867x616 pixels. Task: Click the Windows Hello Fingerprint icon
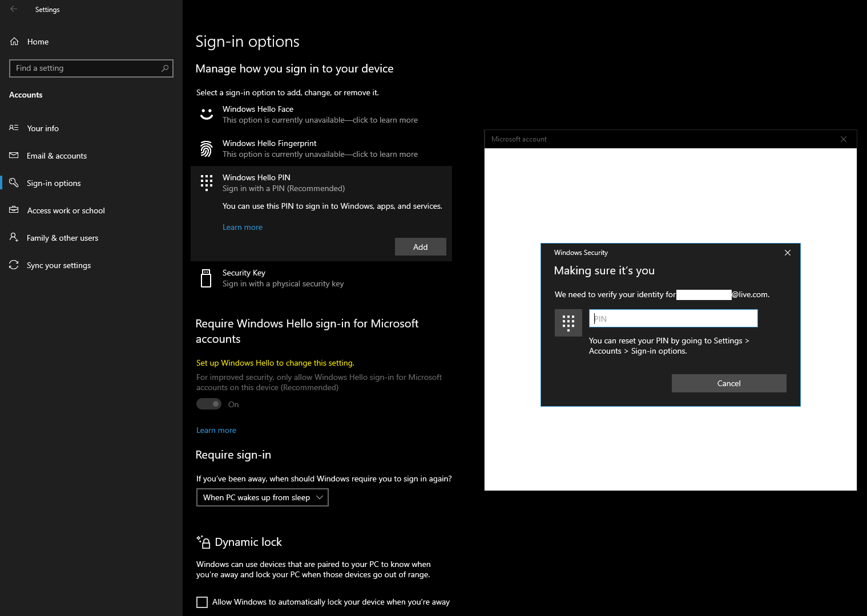207,149
